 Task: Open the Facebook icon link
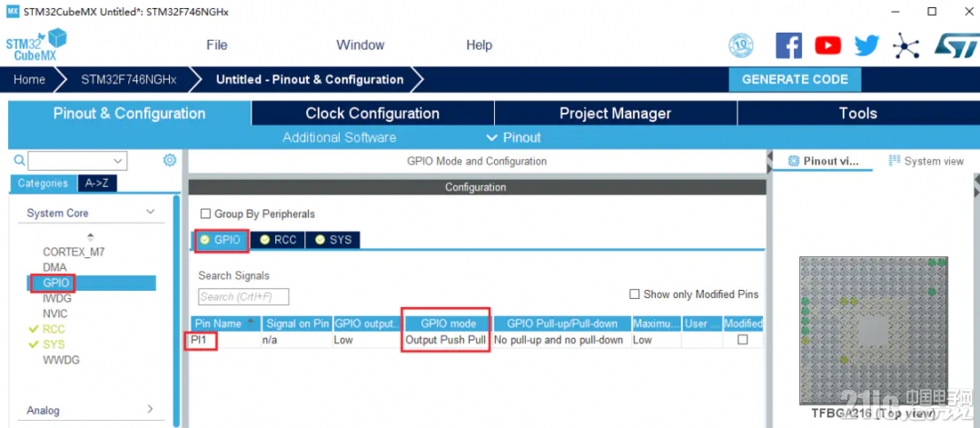point(788,45)
